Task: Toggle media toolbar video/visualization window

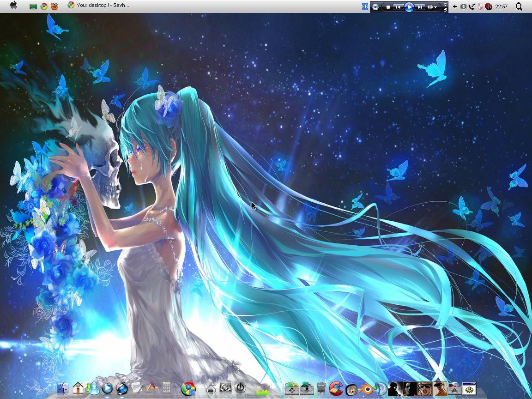Action: (445, 5)
